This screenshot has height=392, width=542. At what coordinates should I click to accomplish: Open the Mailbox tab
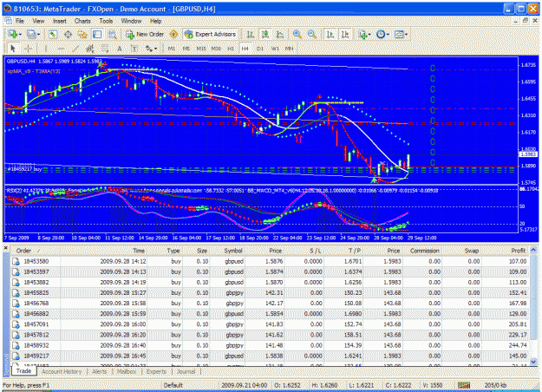pyautogui.click(x=127, y=371)
